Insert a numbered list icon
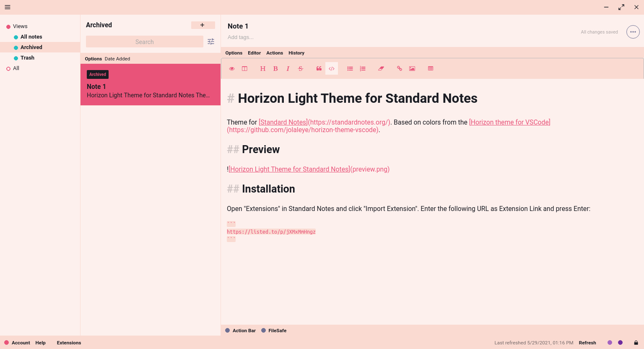The image size is (644, 349). click(x=363, y=69)
